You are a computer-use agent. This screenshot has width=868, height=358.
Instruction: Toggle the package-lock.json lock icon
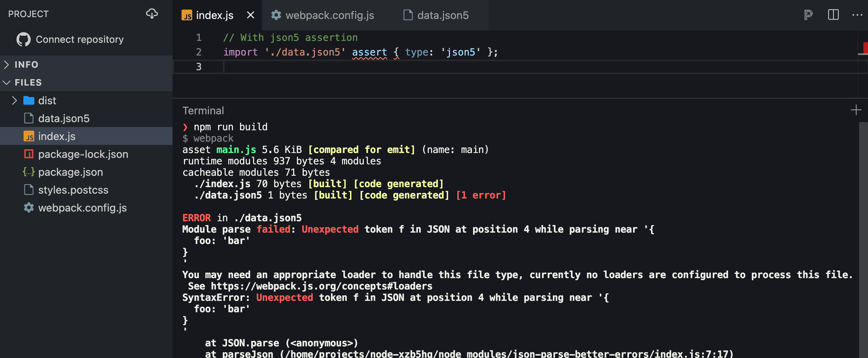click(29, 154)
